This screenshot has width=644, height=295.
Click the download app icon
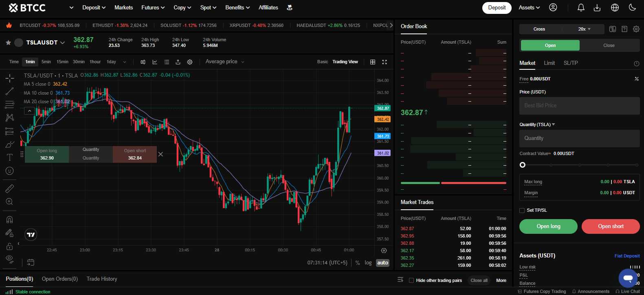(x=597, y=7)
